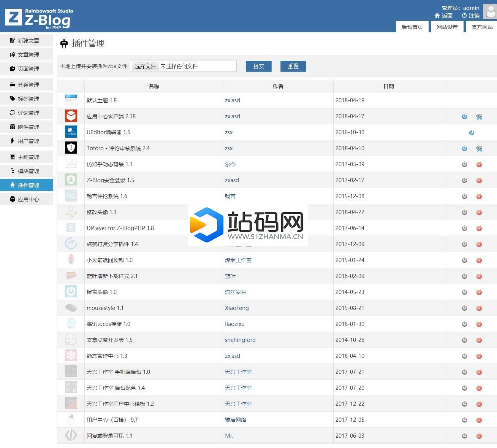The image size is (497, 448).
Task: Select 用户管理 sidebar item
Action: pyautogui.click(x=27, y=141)
